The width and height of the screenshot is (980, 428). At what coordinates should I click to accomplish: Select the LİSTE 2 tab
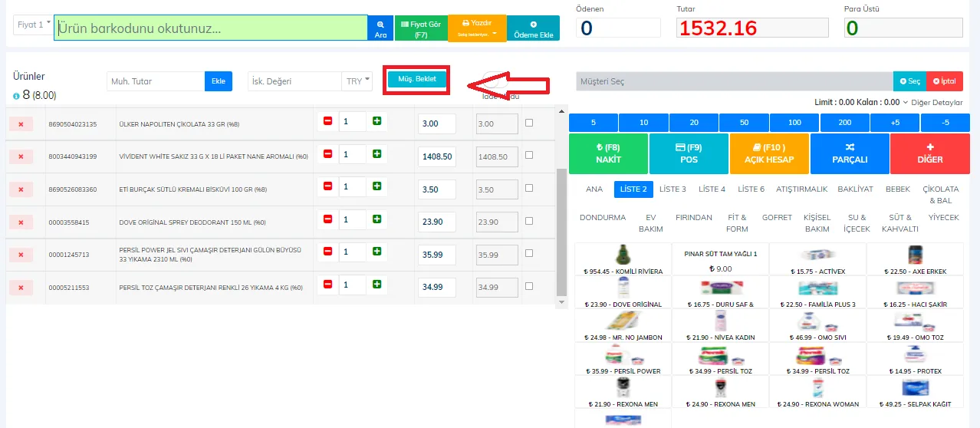[633, 189]
